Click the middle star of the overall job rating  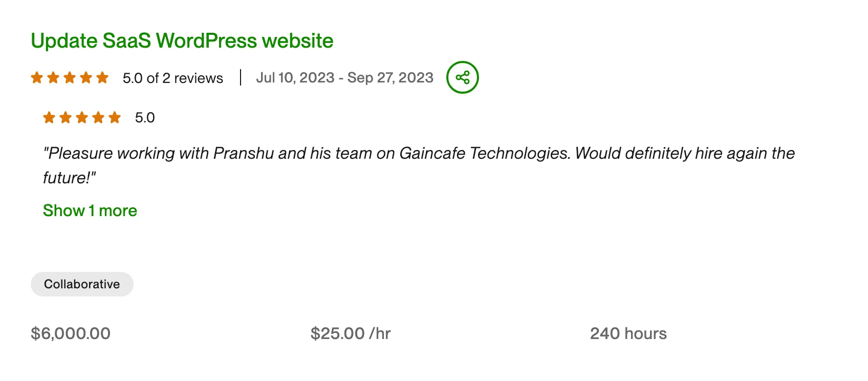click(x=70, y=78)
